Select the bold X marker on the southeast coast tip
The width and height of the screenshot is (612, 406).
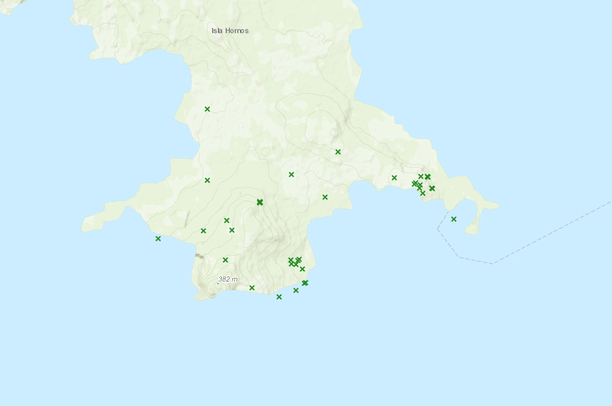pos(305,283)
